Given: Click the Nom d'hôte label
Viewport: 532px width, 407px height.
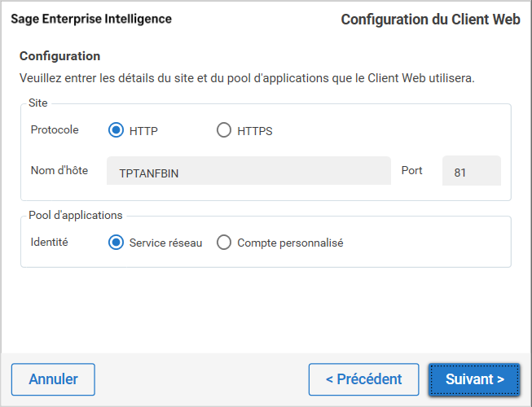Looking at the screenshot, I should [x=59, y=171].
